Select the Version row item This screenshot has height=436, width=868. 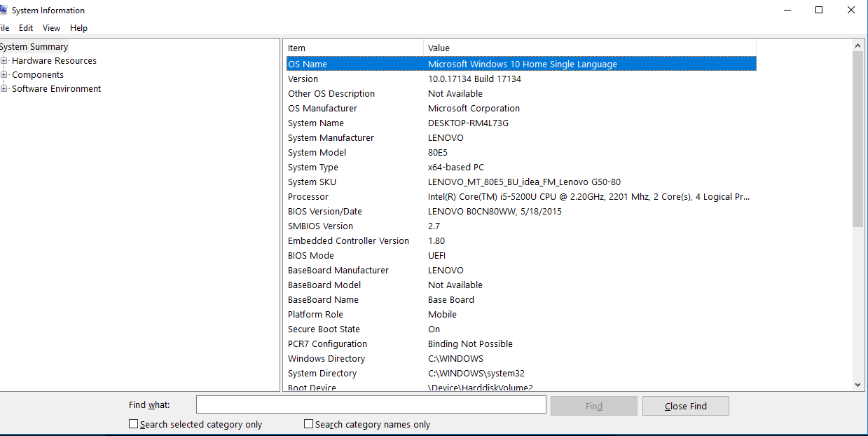(521, 79)
